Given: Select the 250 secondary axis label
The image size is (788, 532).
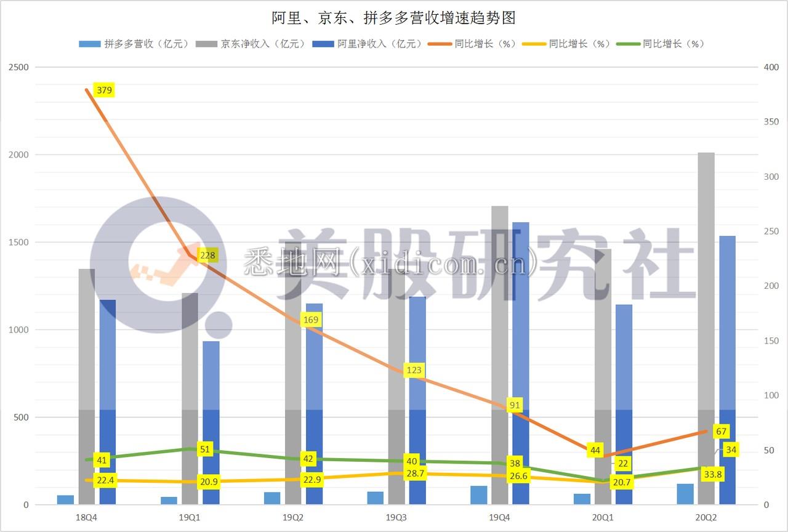Looking at the screenshot, I should 771,232.
